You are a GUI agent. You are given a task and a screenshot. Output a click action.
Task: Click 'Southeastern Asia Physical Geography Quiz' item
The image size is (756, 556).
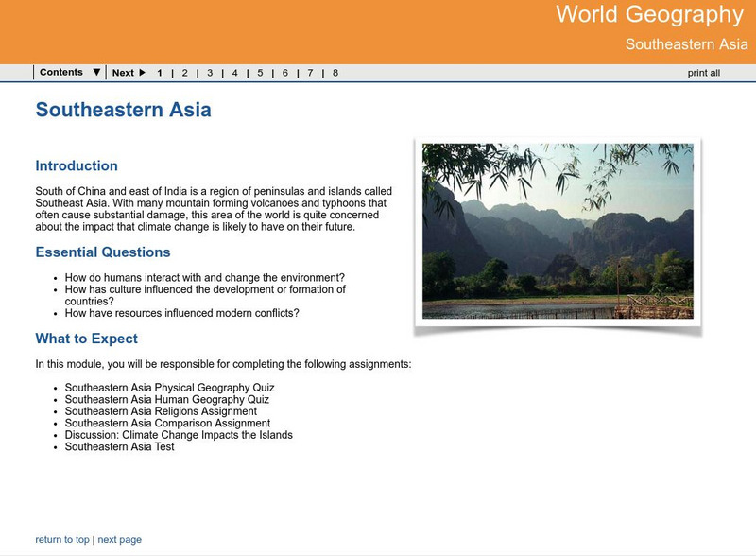[x=170, y=388]
